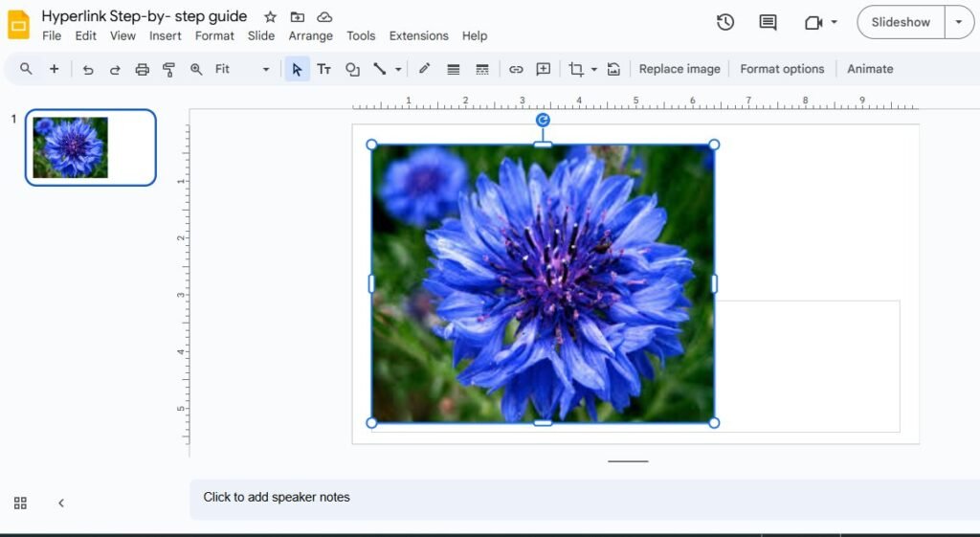Collapse the filmstrip panel arrow
The image size is (980, 537).
[61, 503]
